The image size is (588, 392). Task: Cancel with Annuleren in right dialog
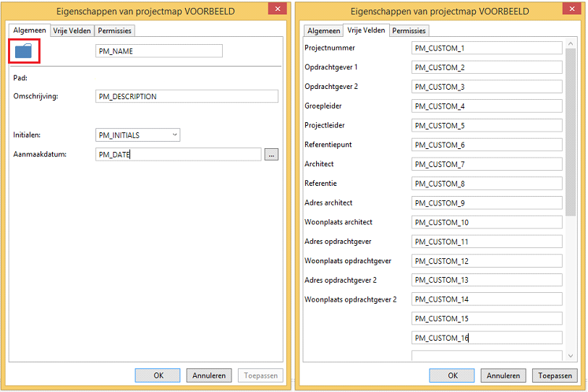click(503, 375)
